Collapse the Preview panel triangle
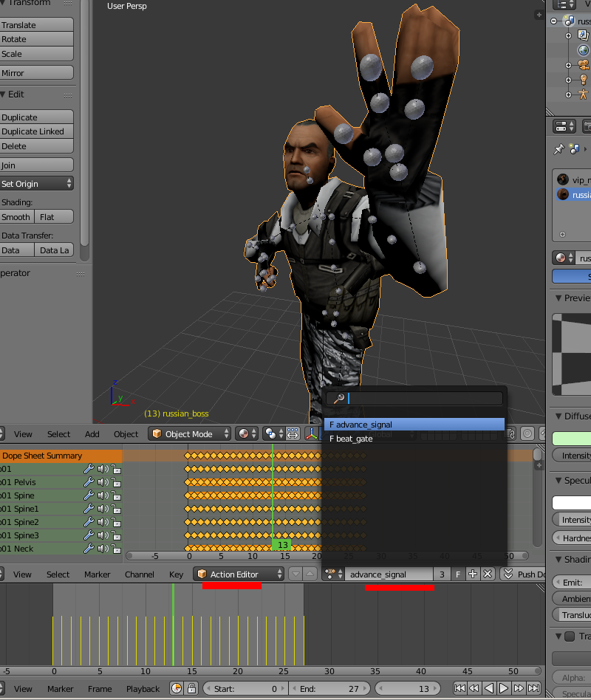Screen dimensions: 591x700 point(558,298)
